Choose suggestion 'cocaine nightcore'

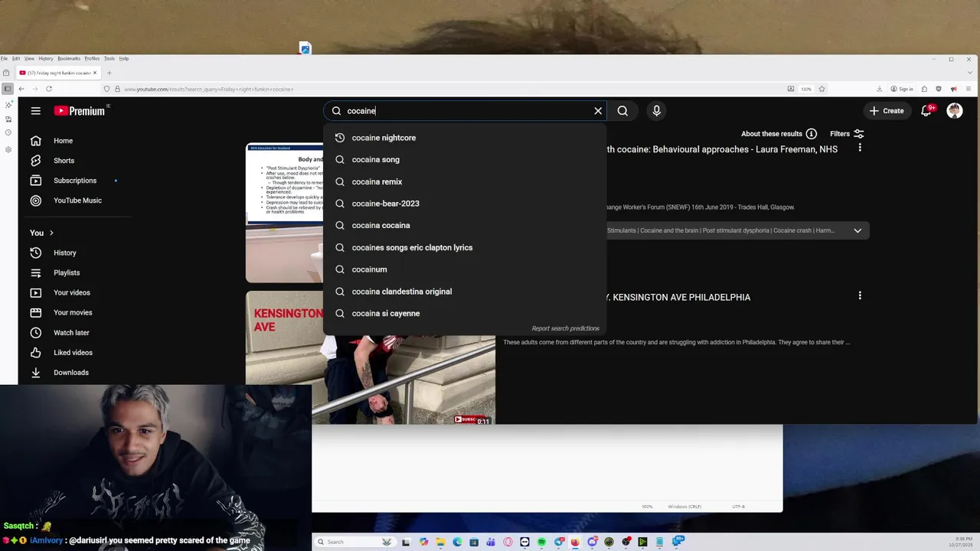pos(465,138)
